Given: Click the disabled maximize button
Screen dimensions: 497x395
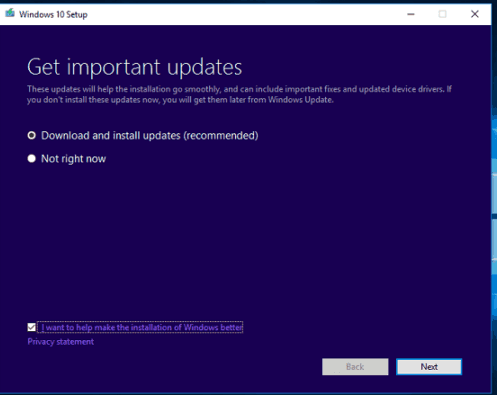Looking at the screenshot, I should pyautogui.click(x=442, y=14).
